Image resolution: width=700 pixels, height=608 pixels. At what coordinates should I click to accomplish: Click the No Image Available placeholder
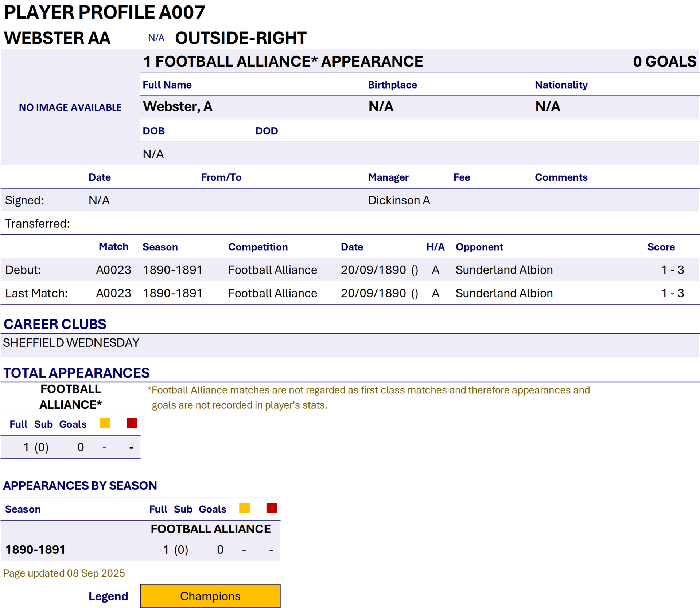pyautogui.click(x=70, y=107)
